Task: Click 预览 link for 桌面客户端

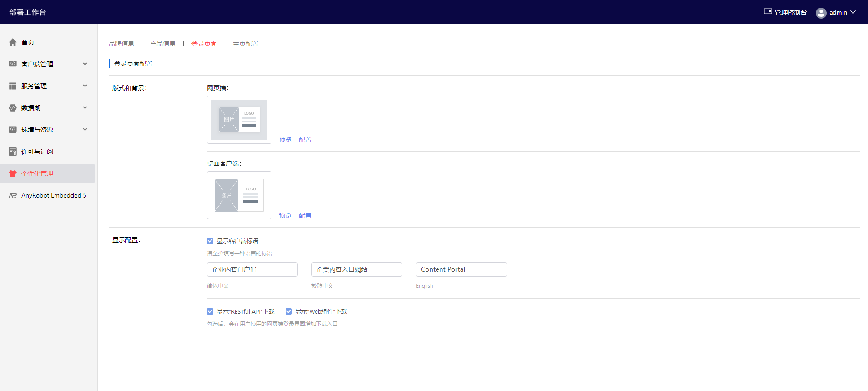Action: pos(285,215)
